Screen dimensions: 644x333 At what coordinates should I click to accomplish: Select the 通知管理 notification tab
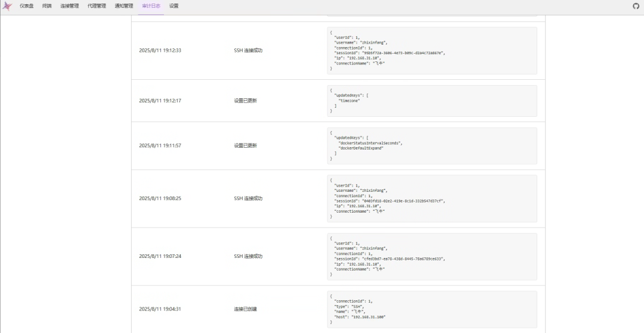pyautogui.click(x=124, y=6)
